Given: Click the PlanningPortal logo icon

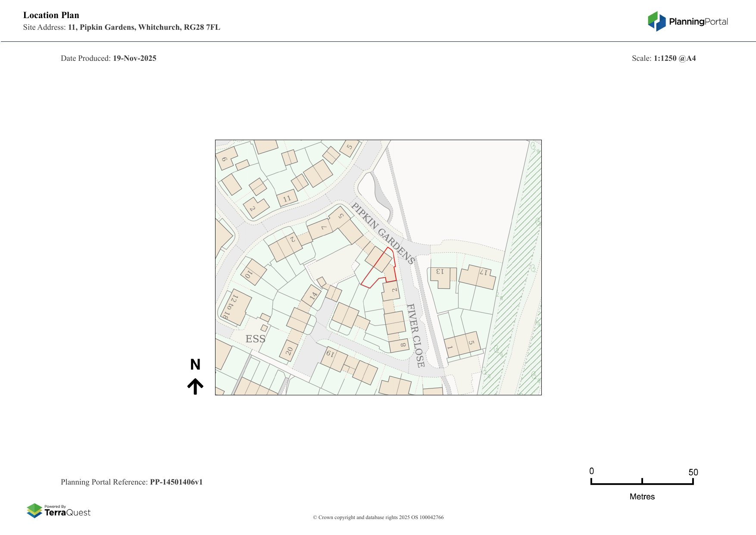Looking at the screenshot, I should point(656,21).
